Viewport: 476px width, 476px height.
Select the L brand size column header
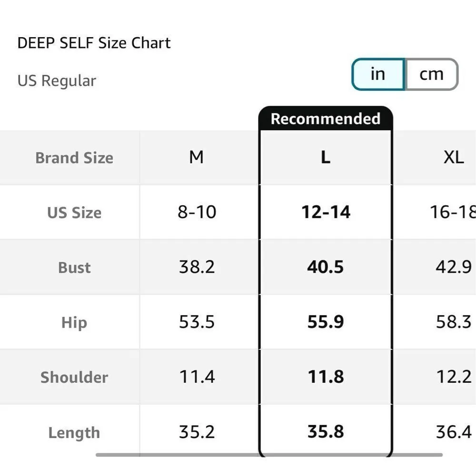(326, 158)
